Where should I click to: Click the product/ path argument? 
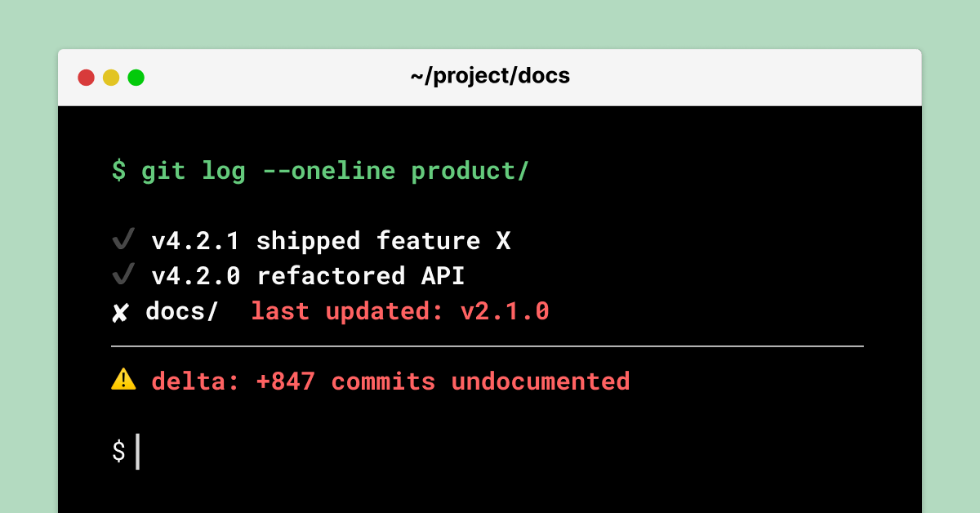[x=470, y=171]
